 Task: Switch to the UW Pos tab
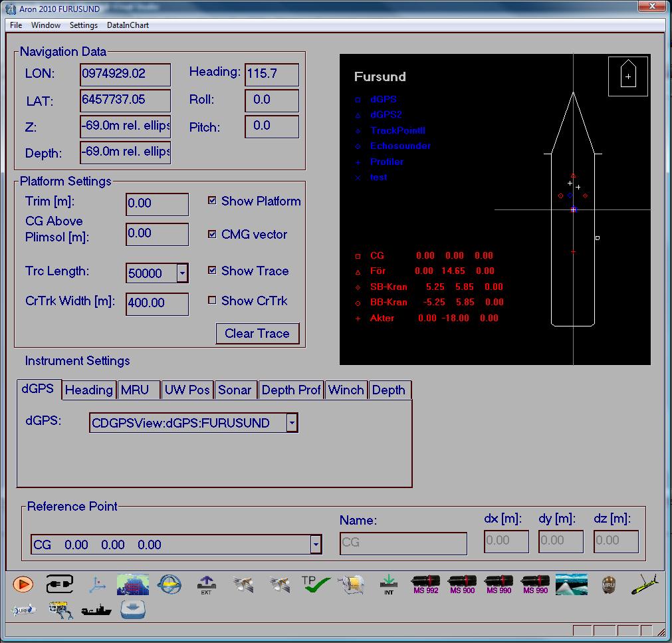(x=187, y=390)
